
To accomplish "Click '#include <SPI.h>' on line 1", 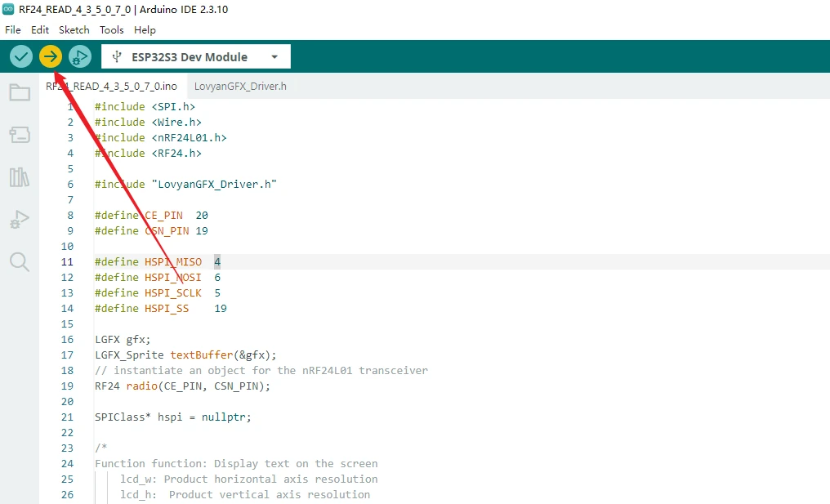I will tap(145, 106).
